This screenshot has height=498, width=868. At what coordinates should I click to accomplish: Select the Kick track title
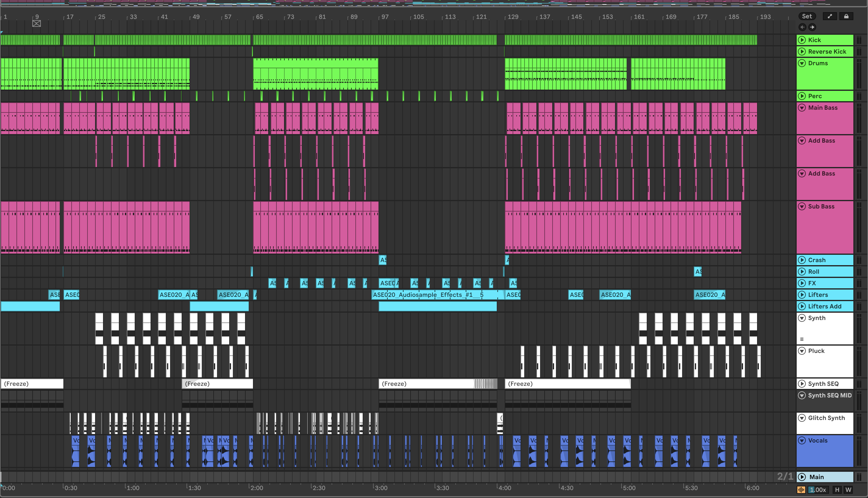point(814,40)
